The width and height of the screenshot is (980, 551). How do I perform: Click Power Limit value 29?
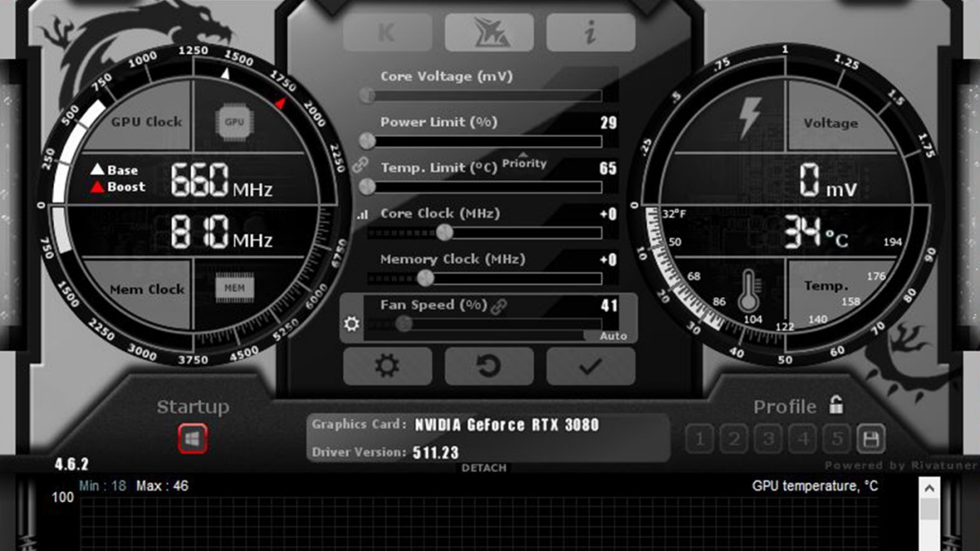coord(608,123)
